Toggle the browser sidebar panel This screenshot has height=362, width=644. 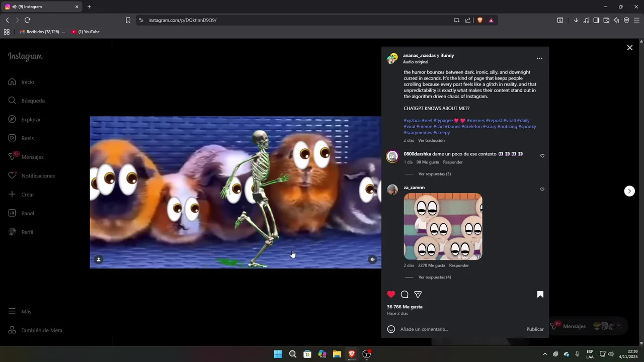click(596, 20)
